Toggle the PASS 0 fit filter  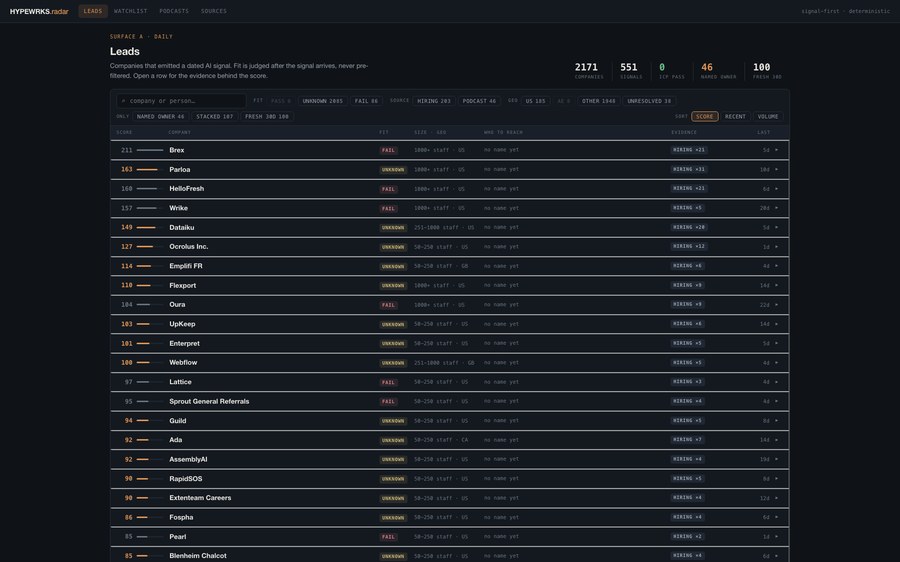point(281,101)
